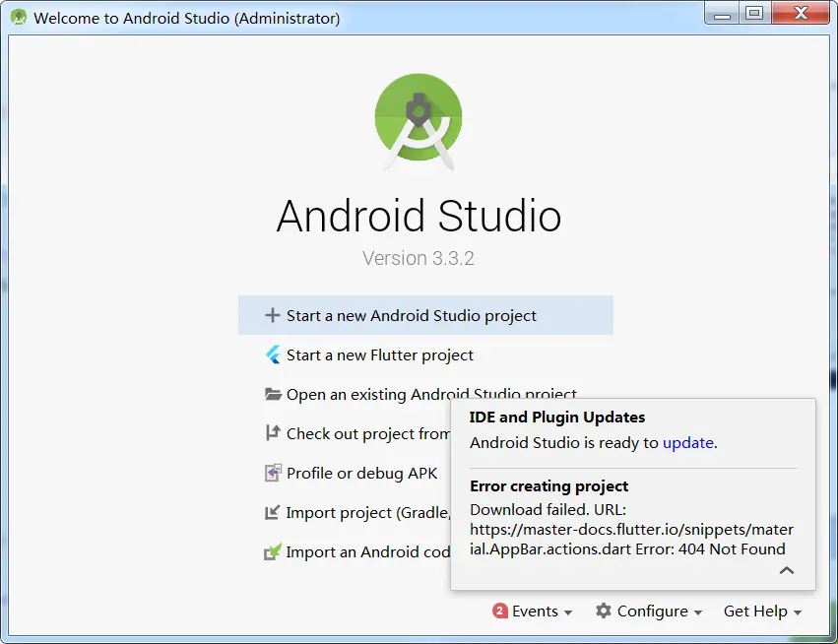This screenshot has width=838, height=644.
Task: Close the Welcome to Android Studio window
Action: [801, 14]
